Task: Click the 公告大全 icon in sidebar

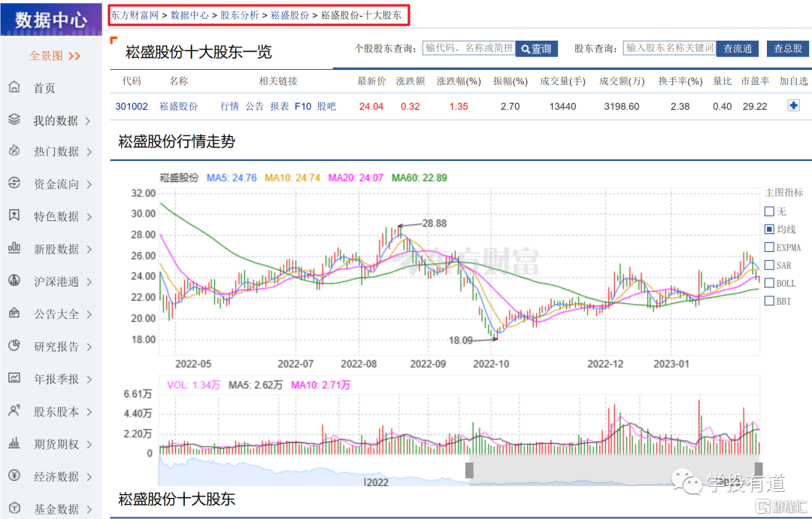Action: 14,313
